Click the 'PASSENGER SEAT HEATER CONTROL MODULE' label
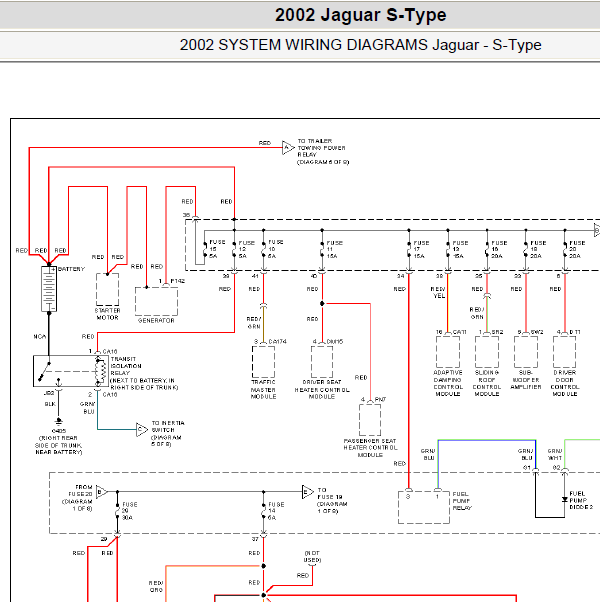Viewport: 600px width, 602px height. coord(370,448)
